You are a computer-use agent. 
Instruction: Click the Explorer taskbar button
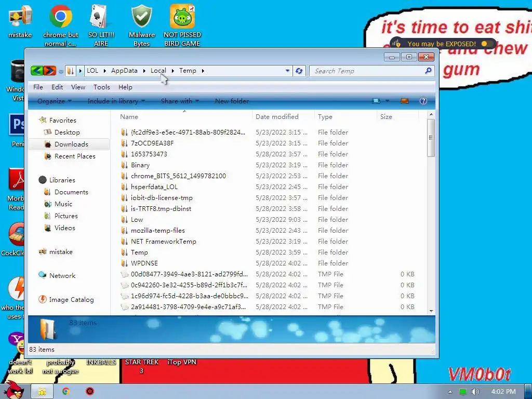42,392
